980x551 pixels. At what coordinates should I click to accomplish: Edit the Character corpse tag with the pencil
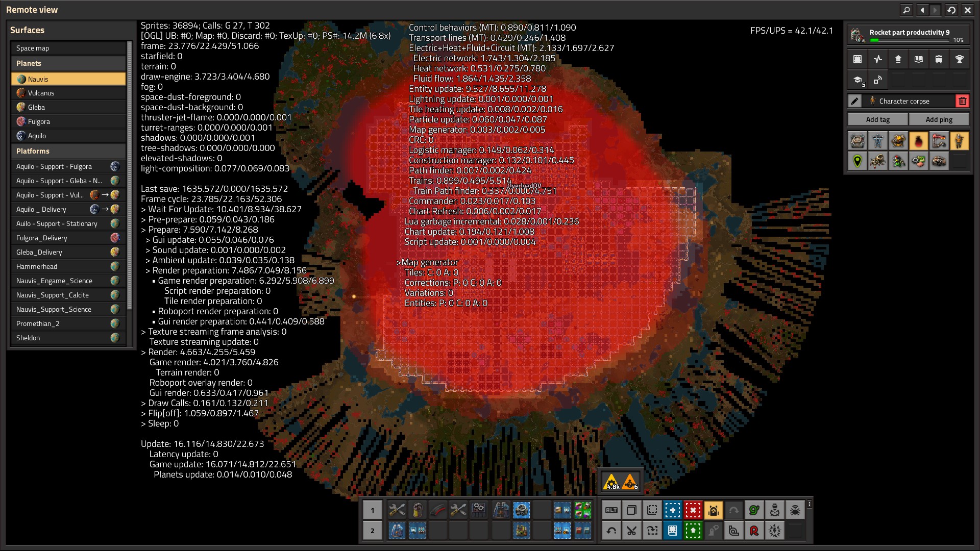coord(854,101)
